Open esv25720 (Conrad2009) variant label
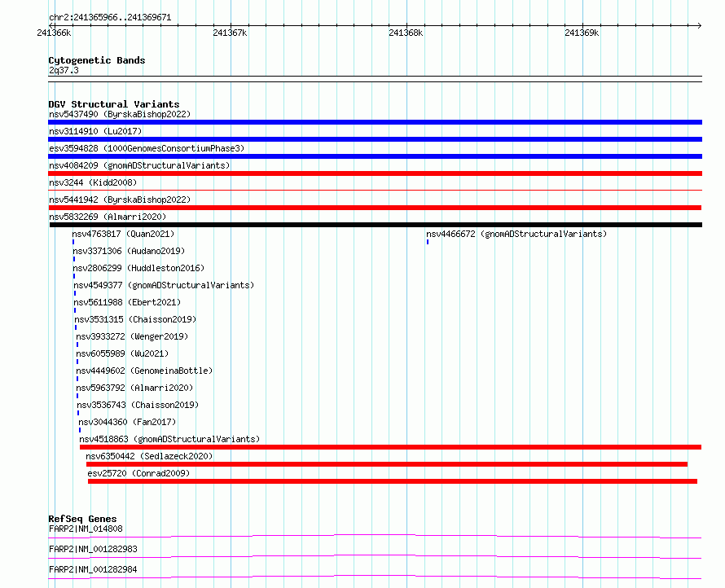725x588 pixels. 138,473
